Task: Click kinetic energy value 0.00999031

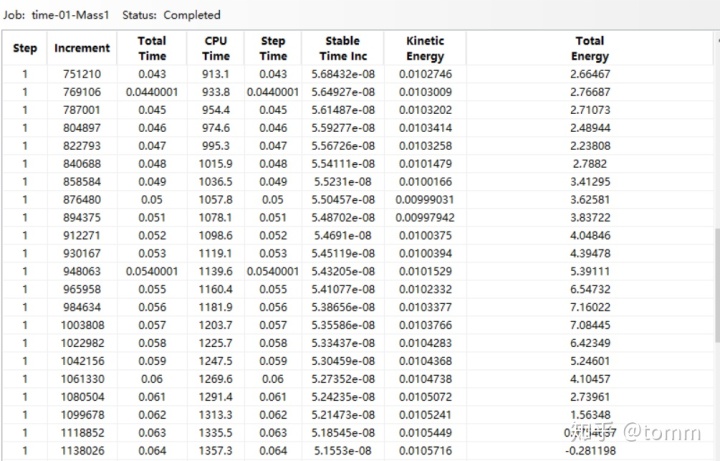Action: 425,199
